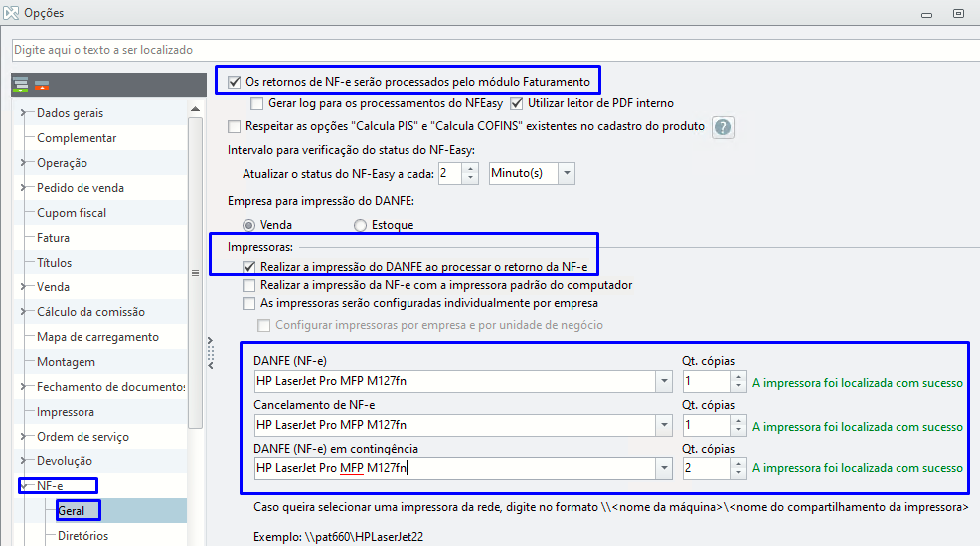
Task: Open the Minuto(s) interval unit dropdown
Action: coord(567,173)
